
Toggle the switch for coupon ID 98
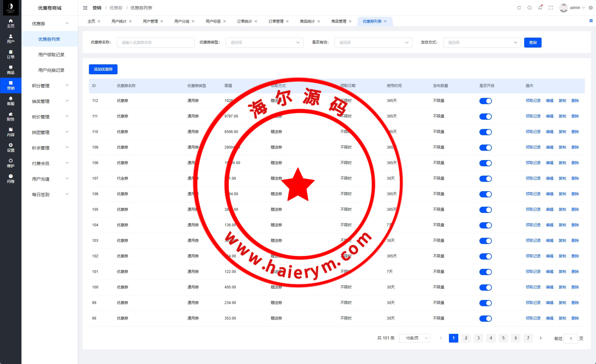point(485,319)
